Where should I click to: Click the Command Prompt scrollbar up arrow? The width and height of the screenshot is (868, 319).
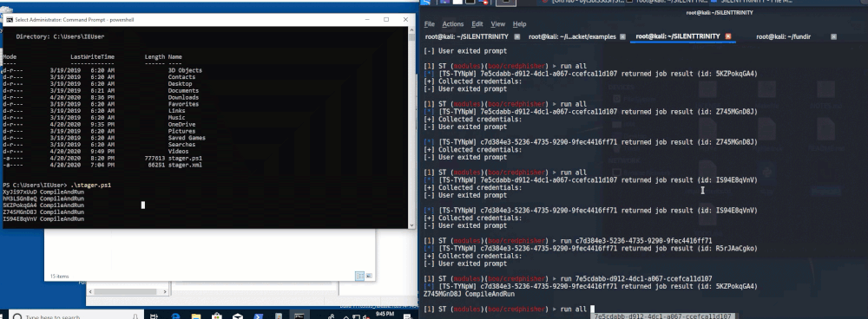(411, 29)
